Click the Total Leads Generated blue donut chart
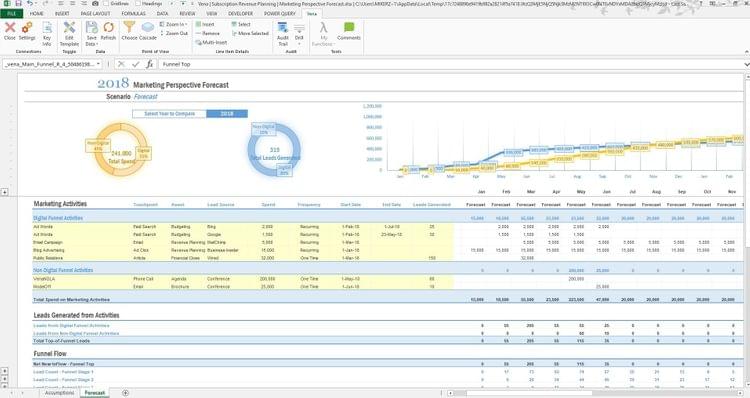This screenshot has height=398, width=750. coord(274,150)
